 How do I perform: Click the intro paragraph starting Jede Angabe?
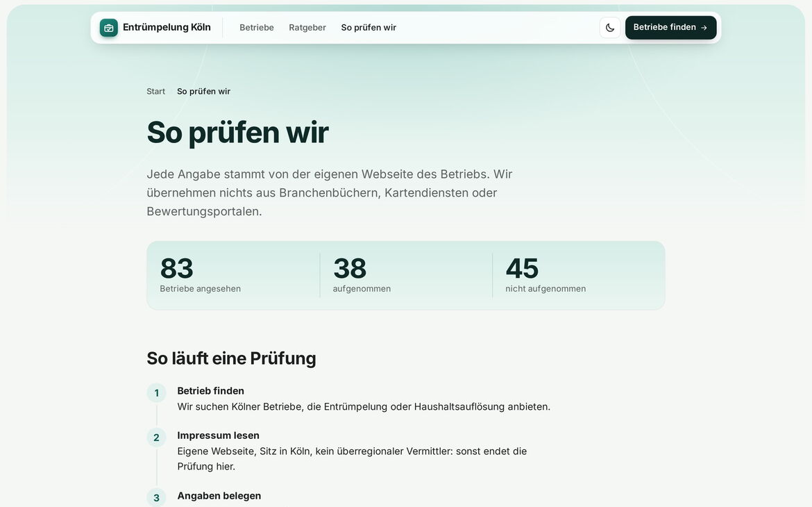[330, 193]
